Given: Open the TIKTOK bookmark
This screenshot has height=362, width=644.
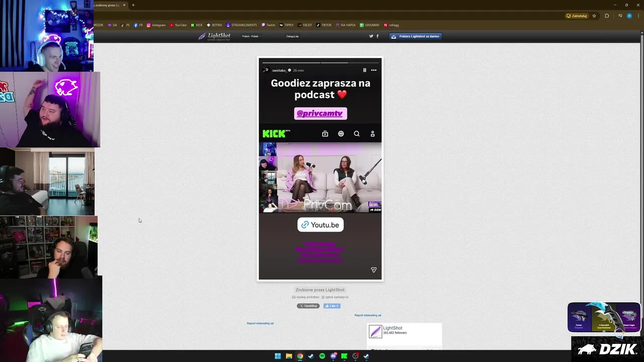Looking at the screenshot, I should (324, 25).
